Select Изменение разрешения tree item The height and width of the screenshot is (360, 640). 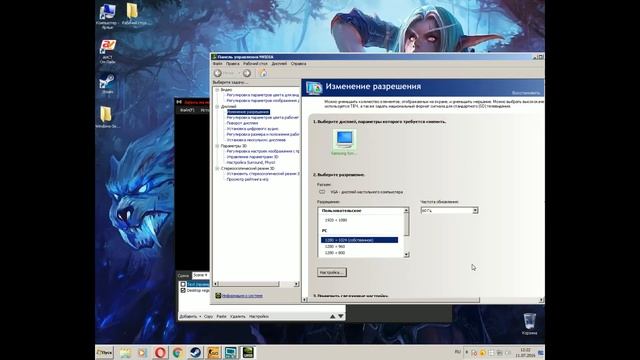pos(248,112)
